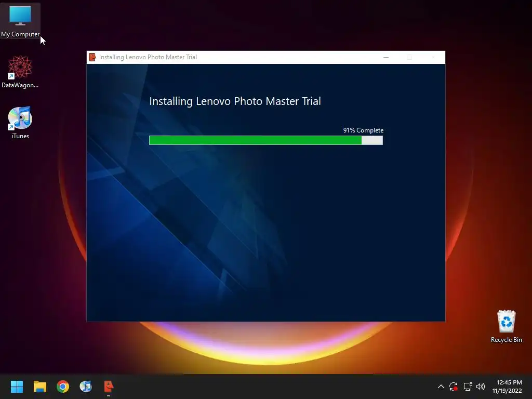This screenshot has height=399, width=532.
Task: Select the DataWagon desktop shortcut
Action: 20,72
